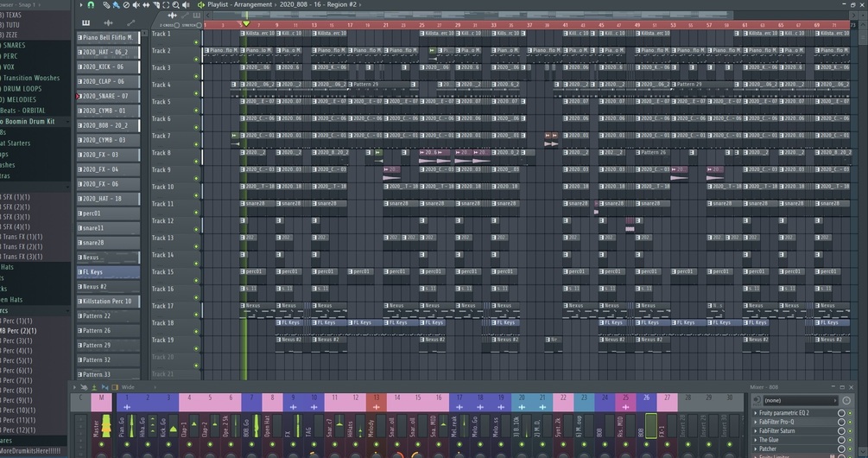Click bar 17 on the timeline ruler
Viewport: 868px width, 458px height.
(x=350, y=25)
